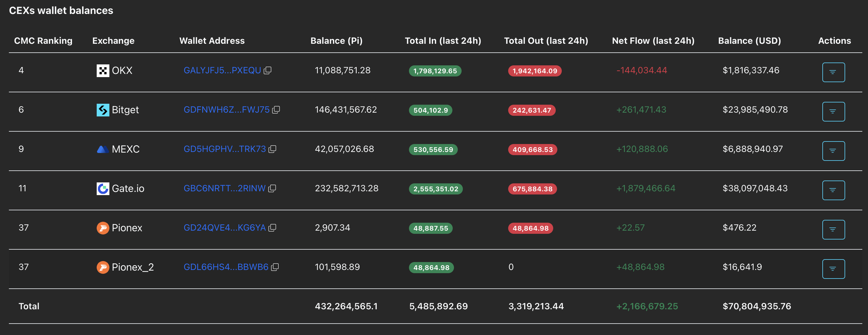Screen dimensions: 868x335
Task: Copy the MEXC wallet address
Action: [272, 149]
